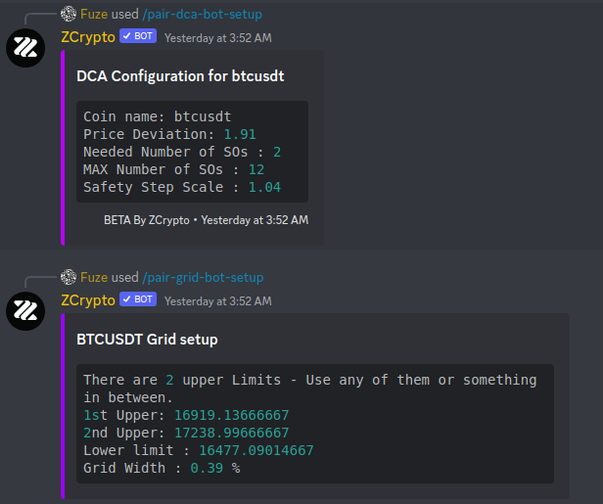Click the BTCUSDT Grid setup title
Image resolution: width=603 pixels, height=504 pixels.
pos(147,339)
